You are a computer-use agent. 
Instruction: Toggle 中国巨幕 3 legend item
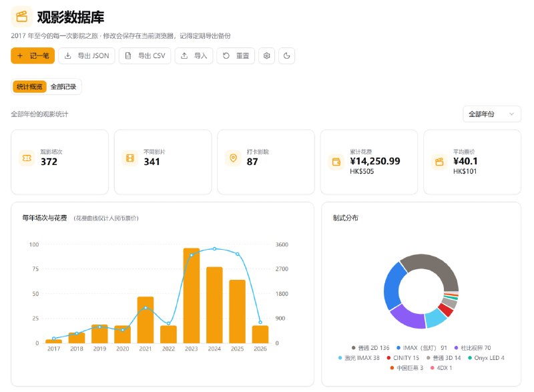[407, 368]
